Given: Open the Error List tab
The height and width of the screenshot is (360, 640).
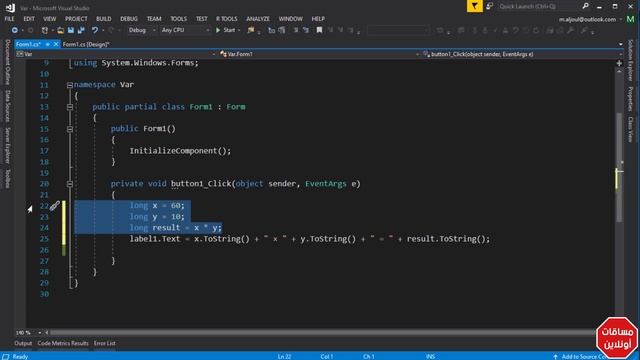Looking at the screenshot, I should pyautogui.click(x=104, y=343).
